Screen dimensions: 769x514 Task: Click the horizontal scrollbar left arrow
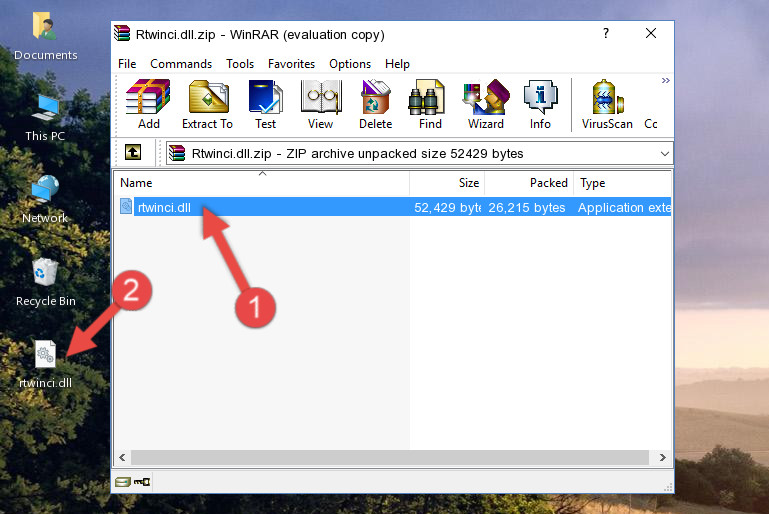tap(123, 458)
